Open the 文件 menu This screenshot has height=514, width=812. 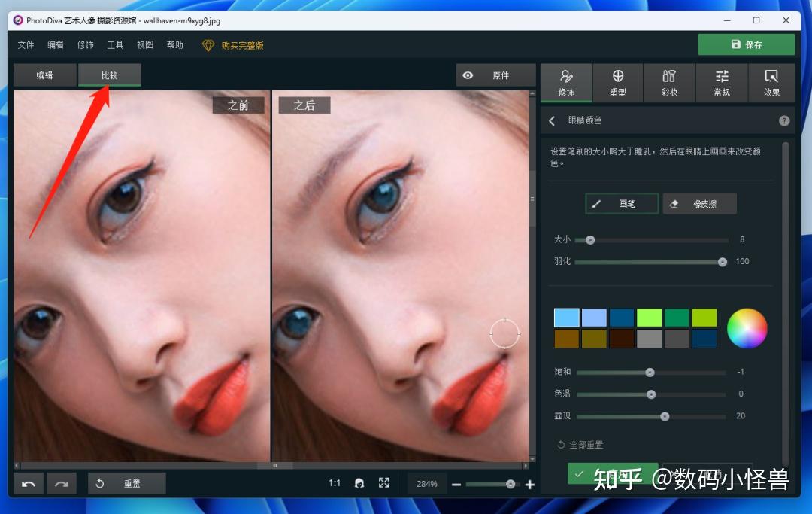(26, 45)
